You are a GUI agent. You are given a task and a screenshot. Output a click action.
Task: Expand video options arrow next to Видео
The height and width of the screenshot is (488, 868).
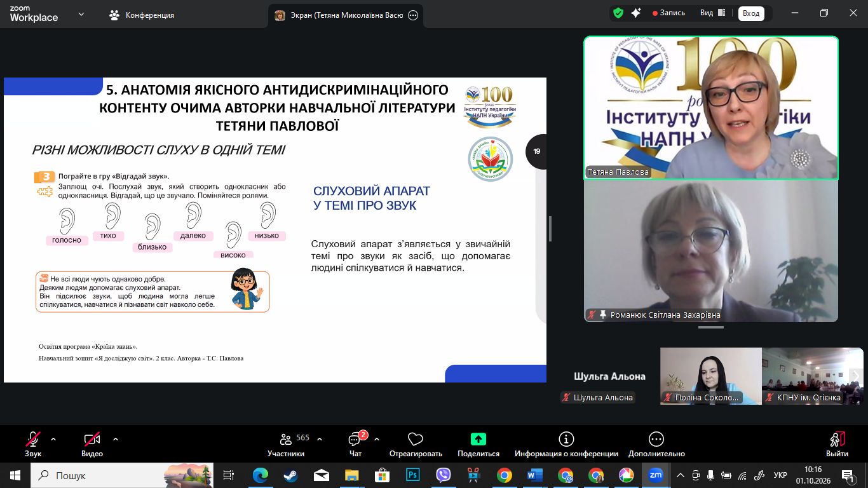click(x=116, y=439)
